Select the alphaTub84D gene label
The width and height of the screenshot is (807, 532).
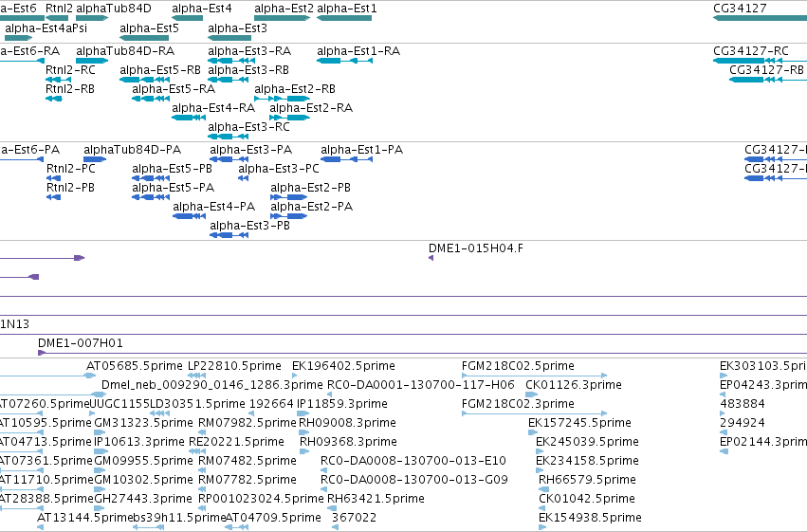tap(114, 9)
